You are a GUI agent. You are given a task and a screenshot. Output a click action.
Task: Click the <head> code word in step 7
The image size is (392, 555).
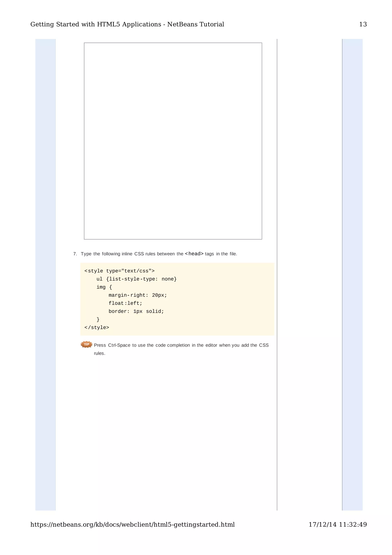point(194,254)
